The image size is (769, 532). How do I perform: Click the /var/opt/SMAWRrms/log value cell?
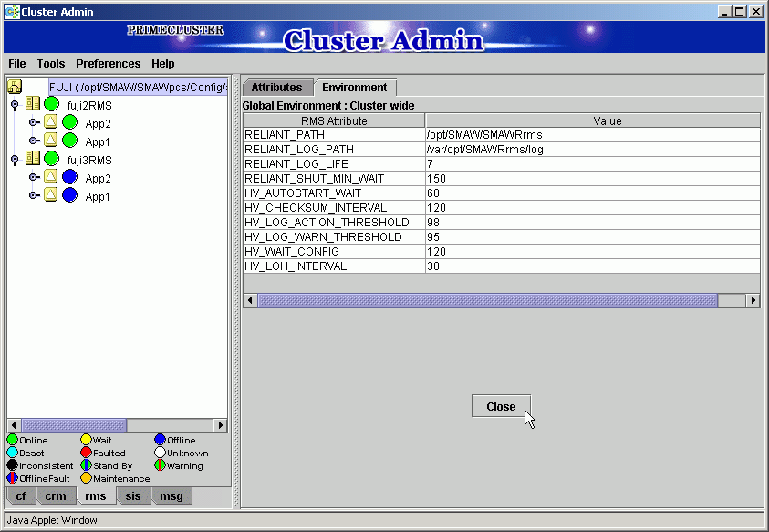(x=593, y=149)
